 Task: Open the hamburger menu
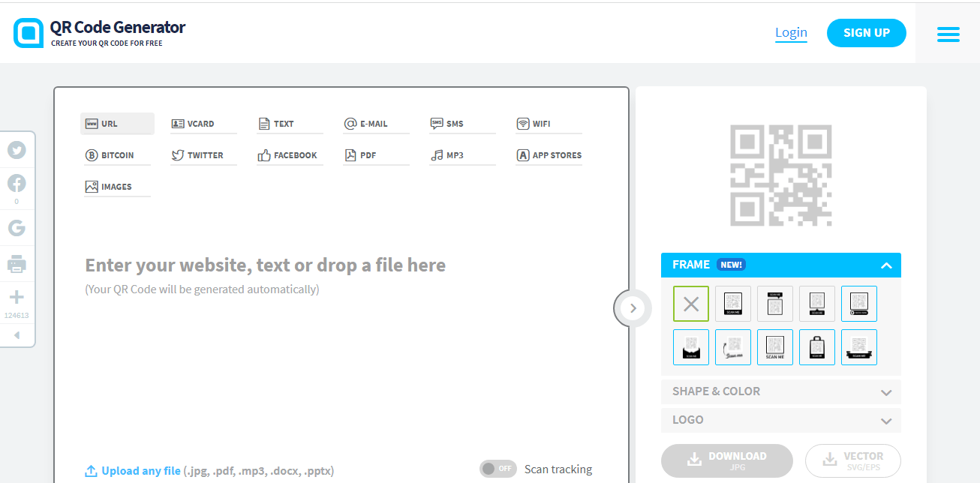(x=948, y=34)
